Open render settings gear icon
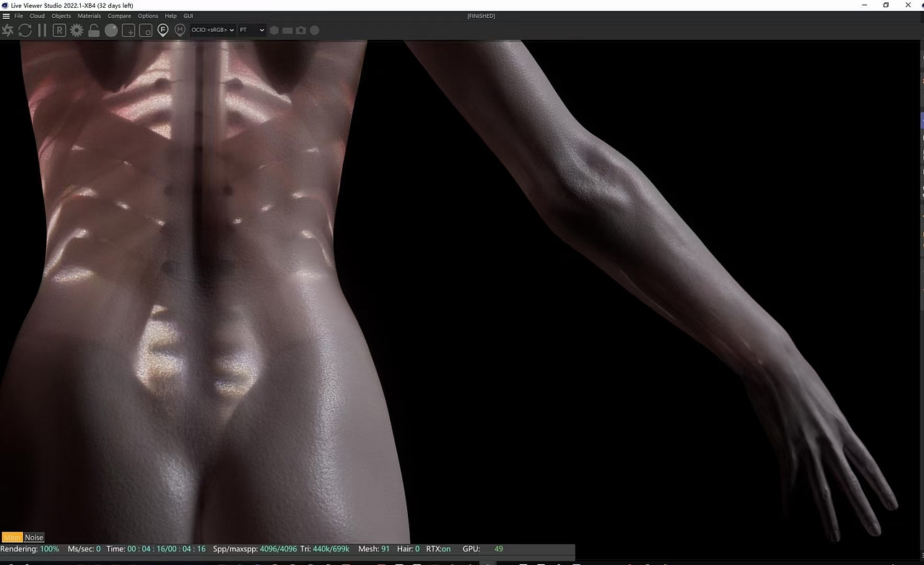The width and height of the screenshot is (924, 565). pyautogui.click(x=77, y=30)
